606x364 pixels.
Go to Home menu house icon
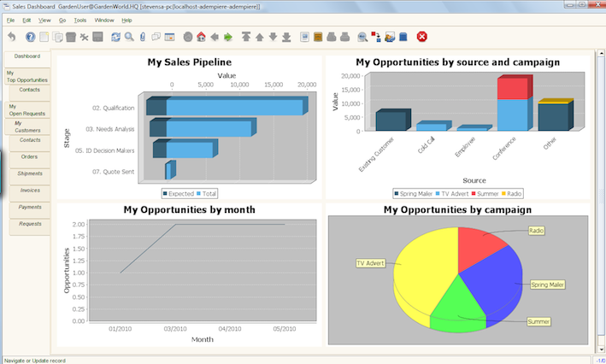[x=200, y=37]
